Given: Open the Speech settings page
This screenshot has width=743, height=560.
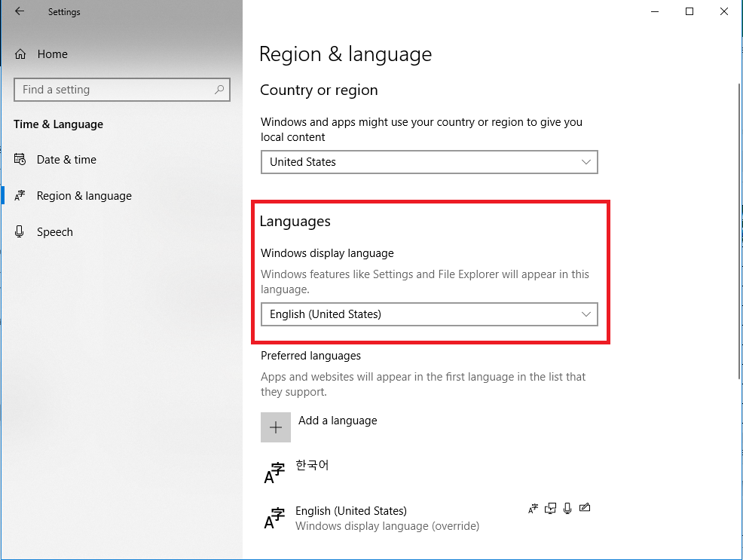Looking at the screenshot, I should pos(54,232).
